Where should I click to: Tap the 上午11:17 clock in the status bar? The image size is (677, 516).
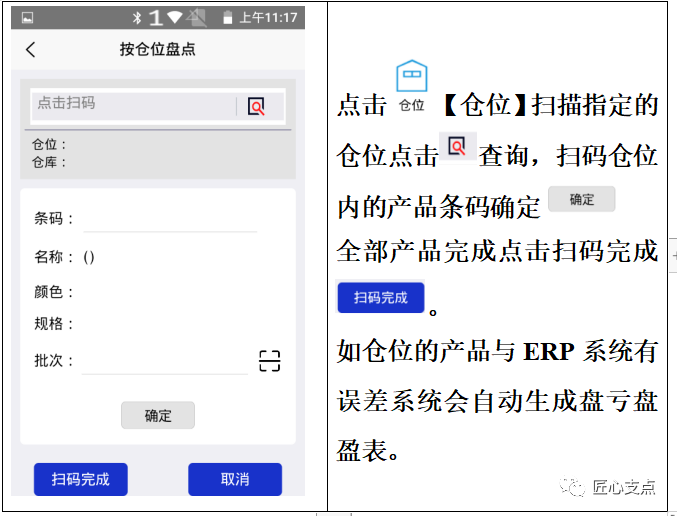[x=267, y=17]
